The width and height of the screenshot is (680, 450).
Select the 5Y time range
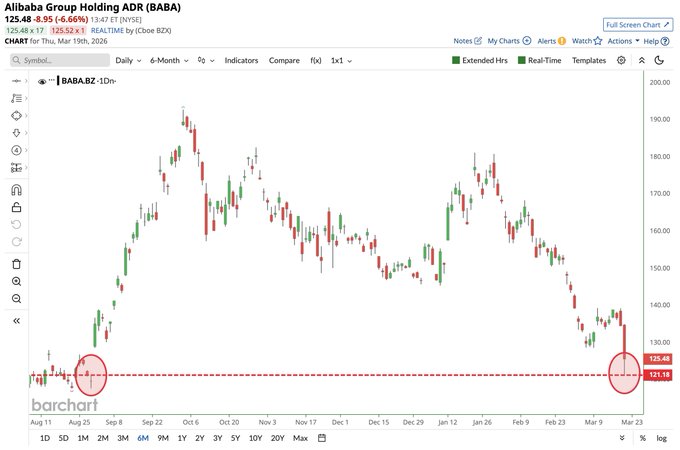click(235, 438)
